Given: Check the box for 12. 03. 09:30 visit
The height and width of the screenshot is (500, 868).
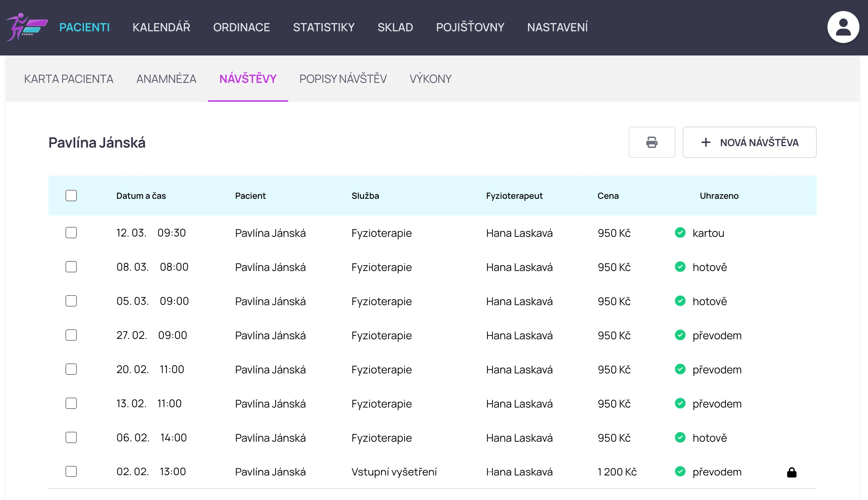Looking at the screenshot, I should click(x=71, y=233).
